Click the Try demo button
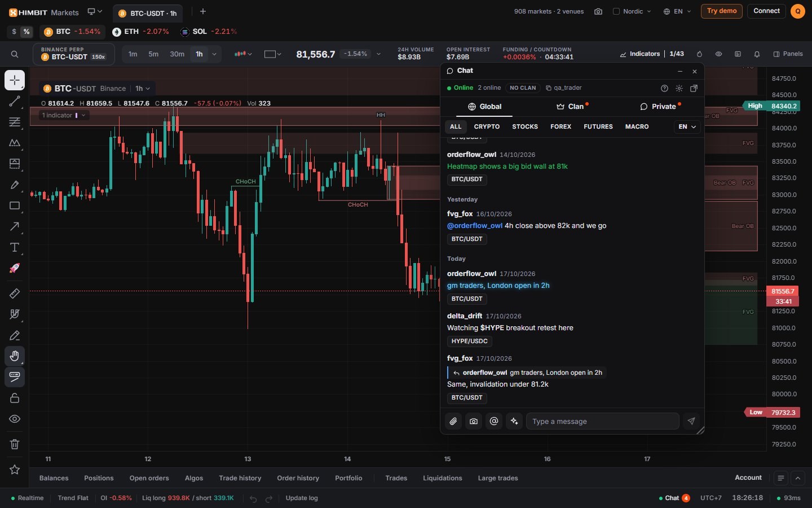 tap(722, 11)
